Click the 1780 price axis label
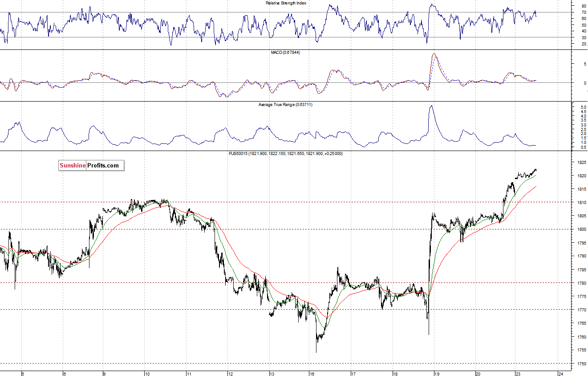This screenshot has width=588, height=376. coord(582,283)
